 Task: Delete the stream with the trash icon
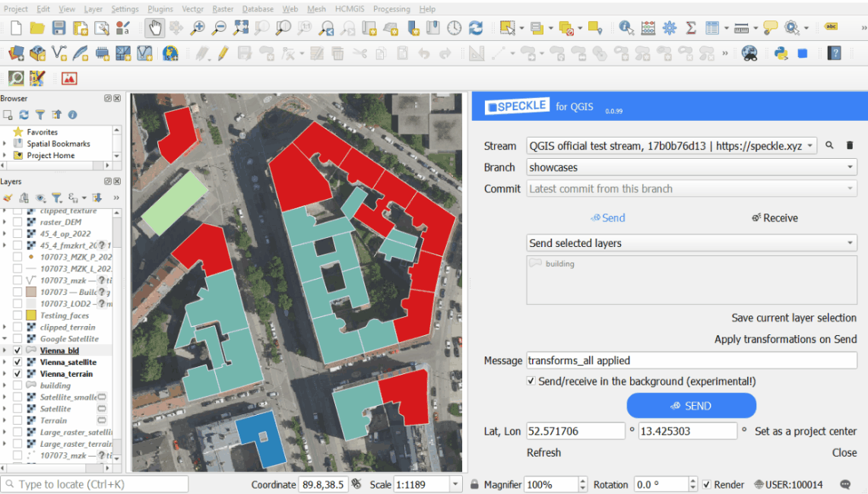(x=850, y=145)
